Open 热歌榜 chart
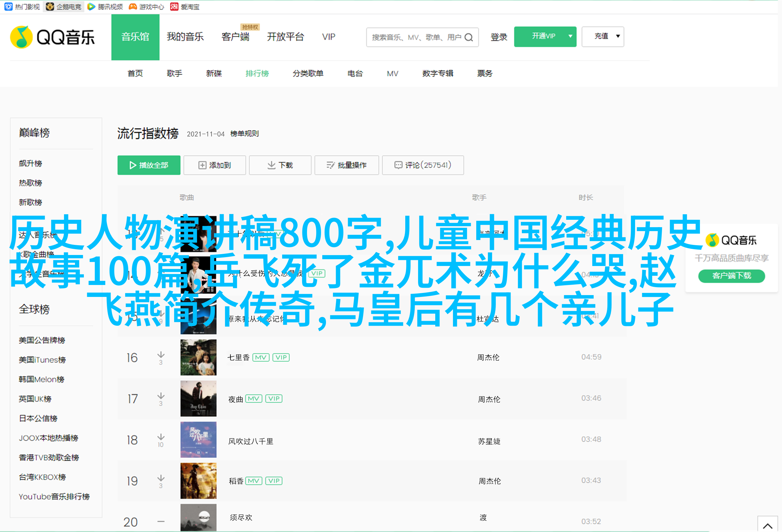The width and height of the screenshot is (782, 532). (x=30, y=183)
